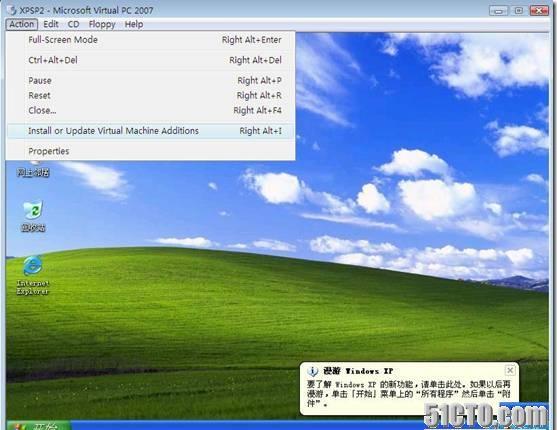Viewport: 557px width, 430px height.
Task: Open the Edit menu
Action: 51,24
